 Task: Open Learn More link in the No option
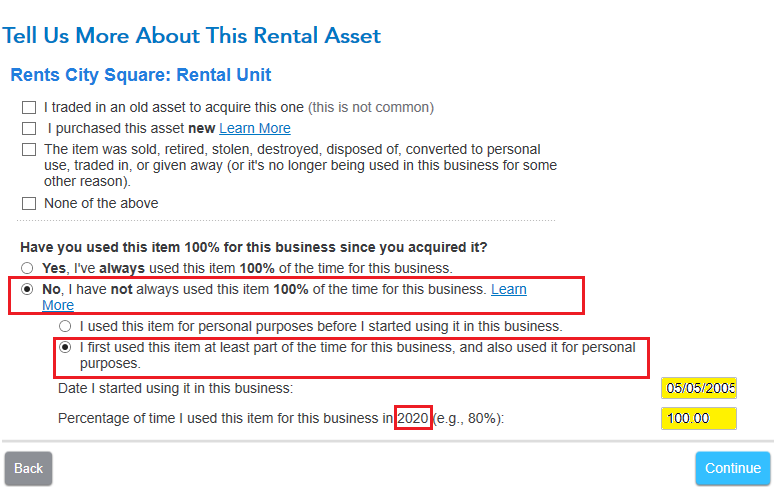pos(508,290)
